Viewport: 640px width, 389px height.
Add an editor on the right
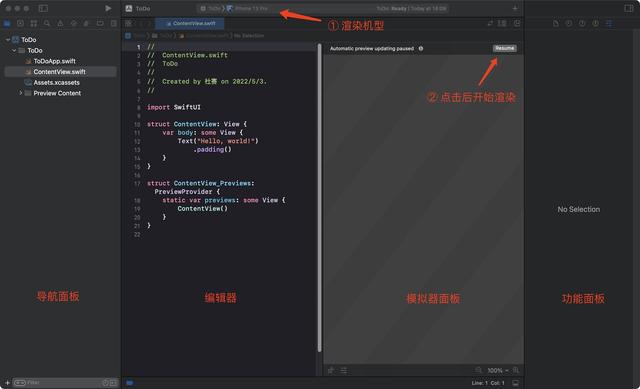517,23
